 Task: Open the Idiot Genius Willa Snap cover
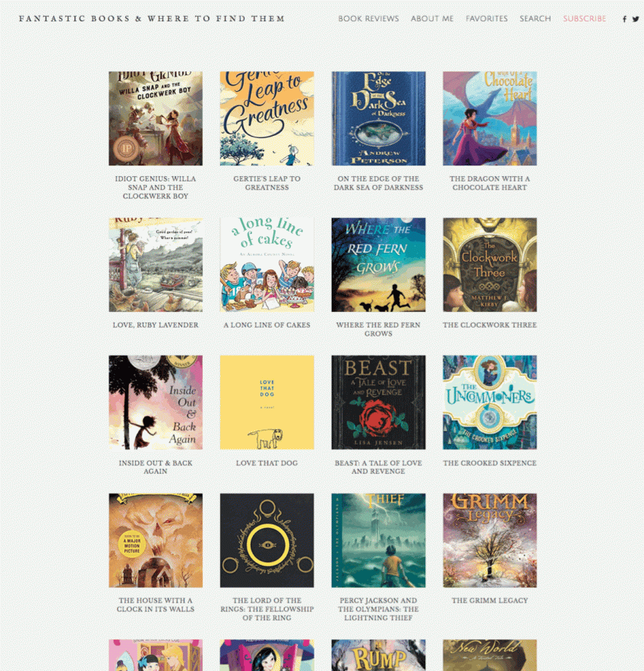[x=156, y=118]
